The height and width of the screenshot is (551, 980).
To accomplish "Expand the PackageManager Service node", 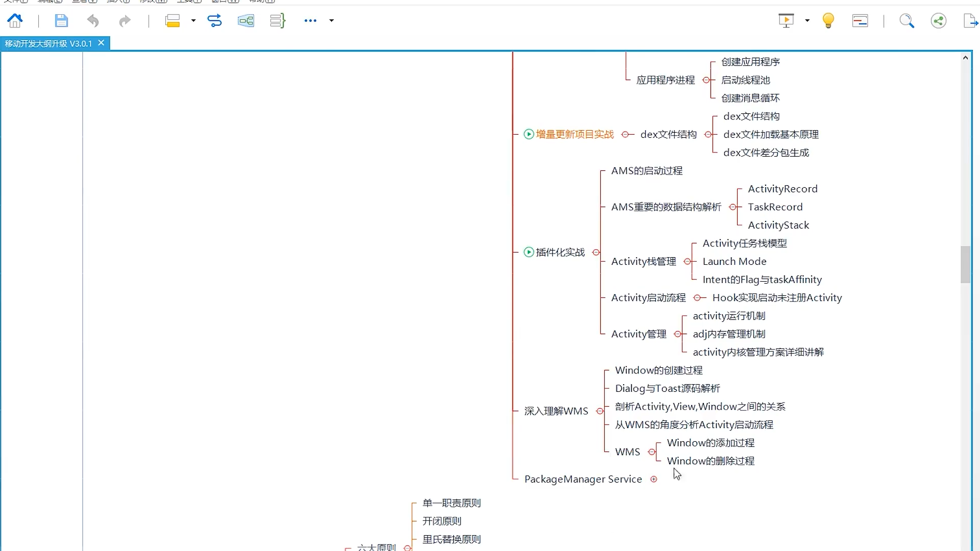I will point(654,479).
